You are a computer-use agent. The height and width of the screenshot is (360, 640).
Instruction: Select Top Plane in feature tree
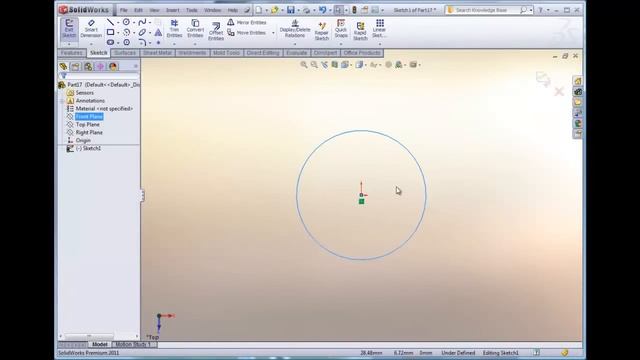(x=87, y=124)
